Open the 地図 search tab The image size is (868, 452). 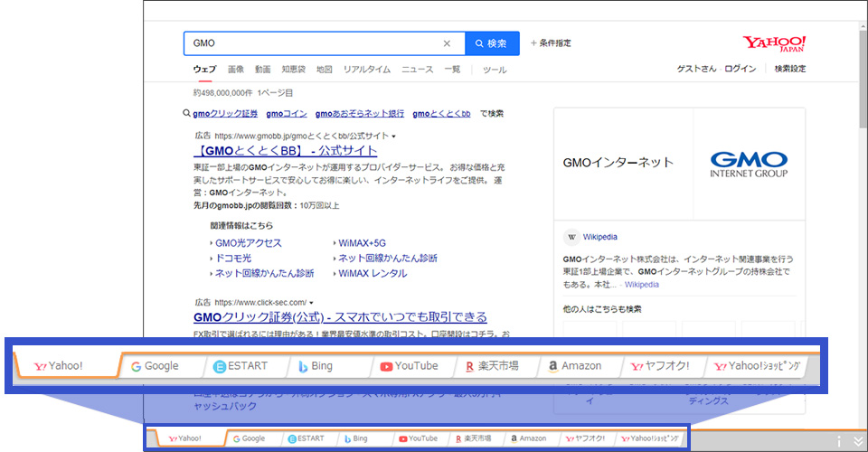(325, 70)
